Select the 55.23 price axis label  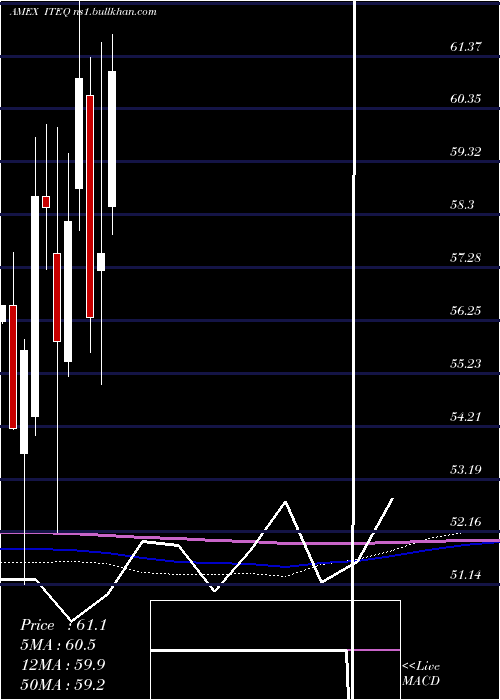coord(466,364)
